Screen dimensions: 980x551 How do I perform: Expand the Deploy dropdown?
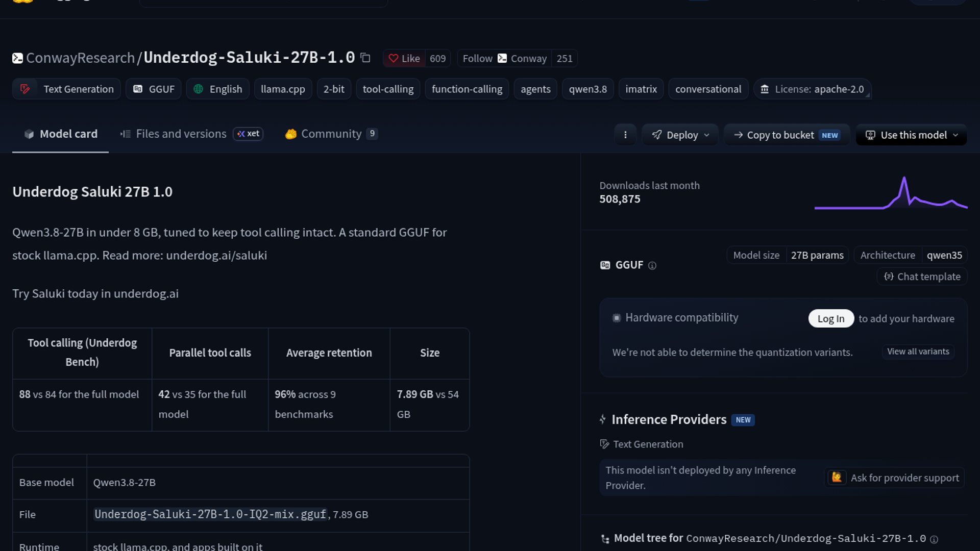[680, 135]
